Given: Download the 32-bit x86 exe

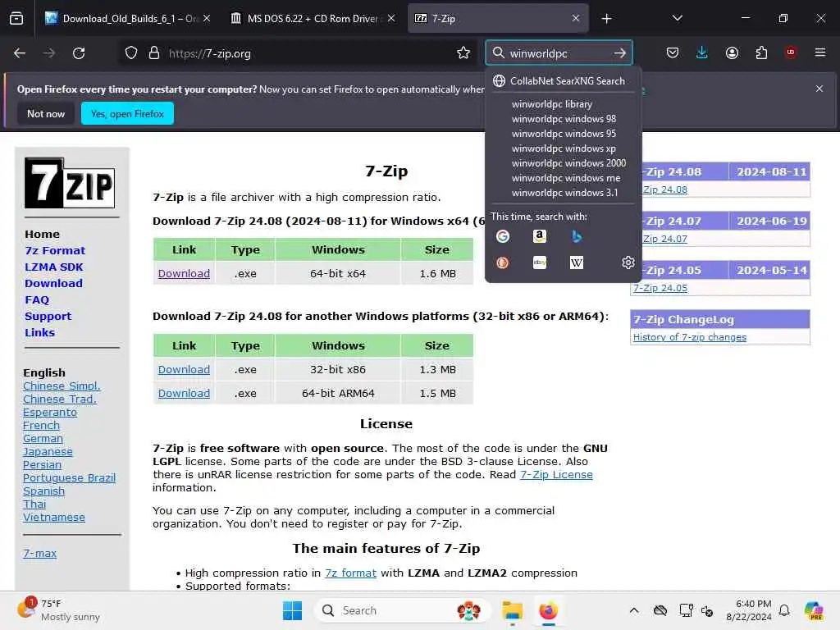Looking at the screenshot, I should (184, 369).
